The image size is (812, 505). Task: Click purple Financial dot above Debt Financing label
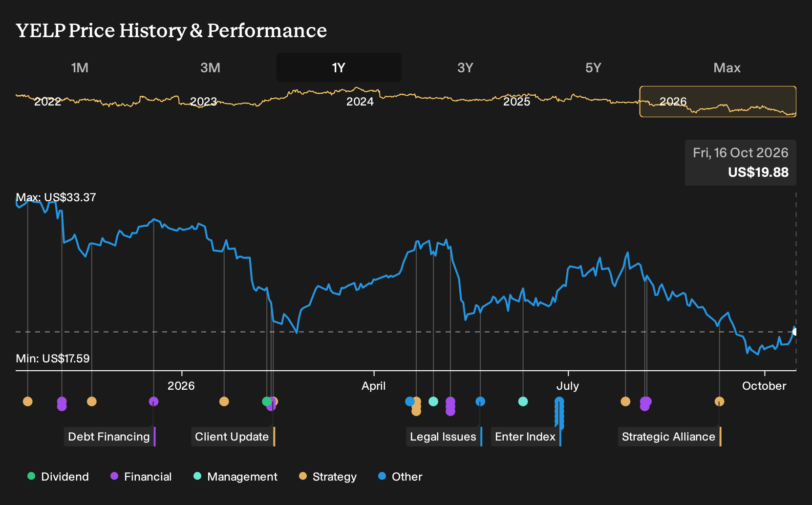(x=153, y=401)
